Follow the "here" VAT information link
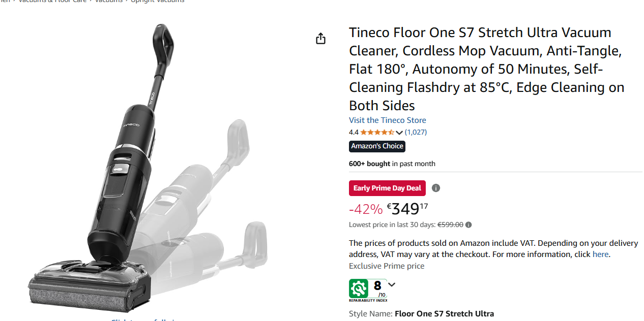This screenshot has width=644, height=321. pos(600,254)
